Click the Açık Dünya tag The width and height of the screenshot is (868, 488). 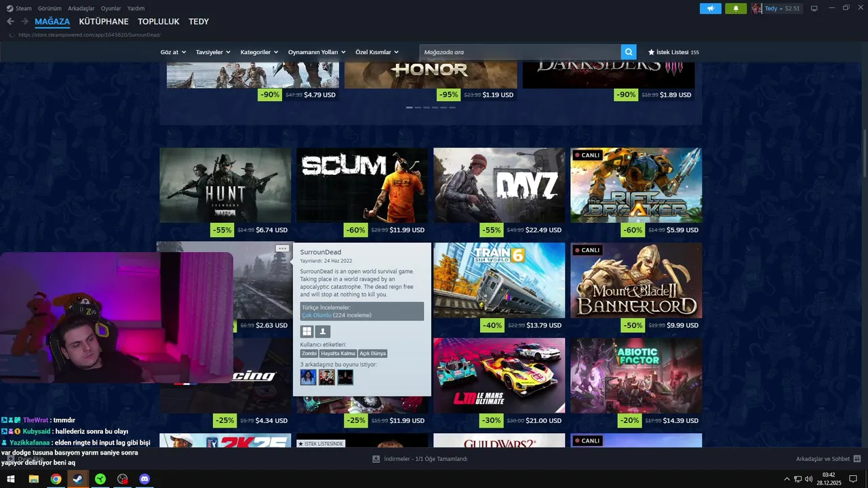click(x=373, y=353)
